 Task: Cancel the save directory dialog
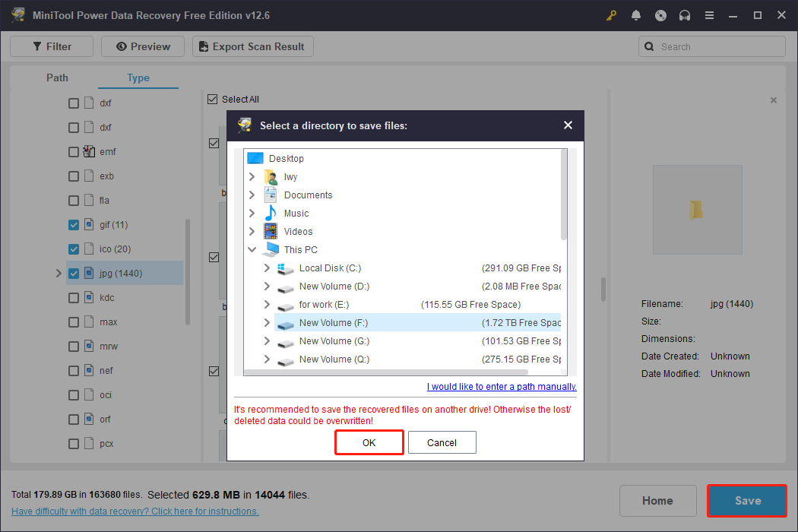click(442, 442)
